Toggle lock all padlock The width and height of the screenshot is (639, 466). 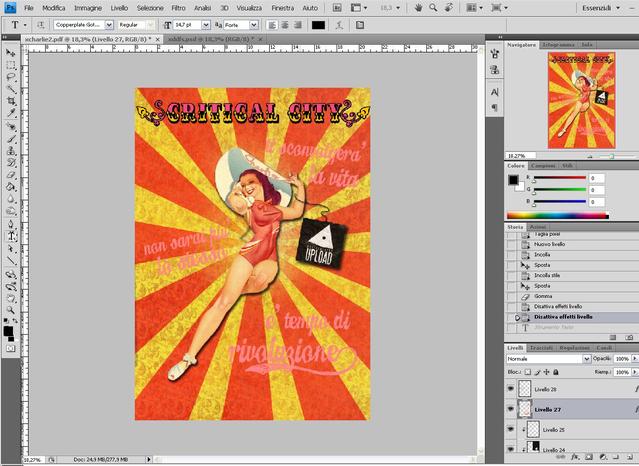555,372
